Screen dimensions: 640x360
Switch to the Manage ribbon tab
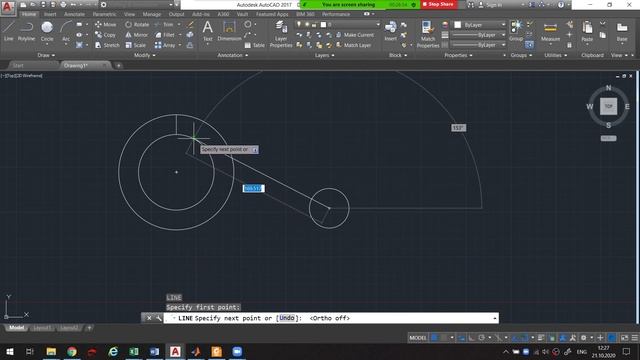(x=152, y=14)
